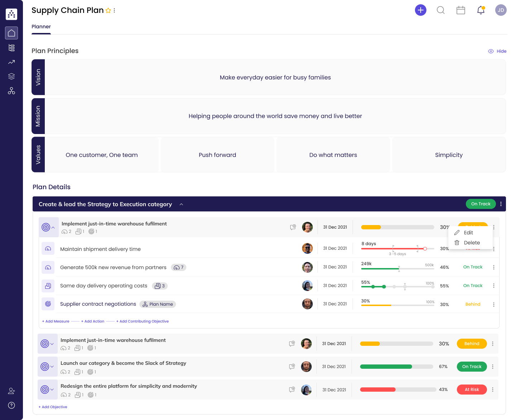Add a comment on Implement just-in-time warehouse fulfilment
Image resolution: width=516 pixels, height=420 pixels.
coord(293,227)
